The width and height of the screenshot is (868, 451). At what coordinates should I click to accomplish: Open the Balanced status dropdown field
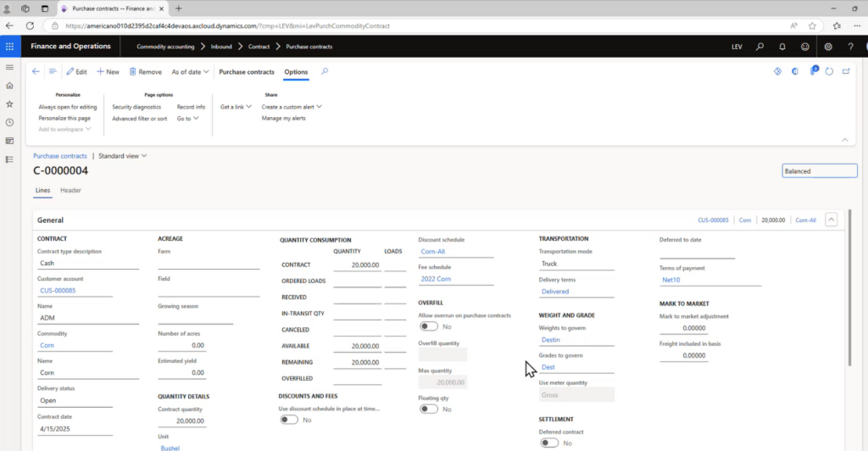(x=820, y=171)
